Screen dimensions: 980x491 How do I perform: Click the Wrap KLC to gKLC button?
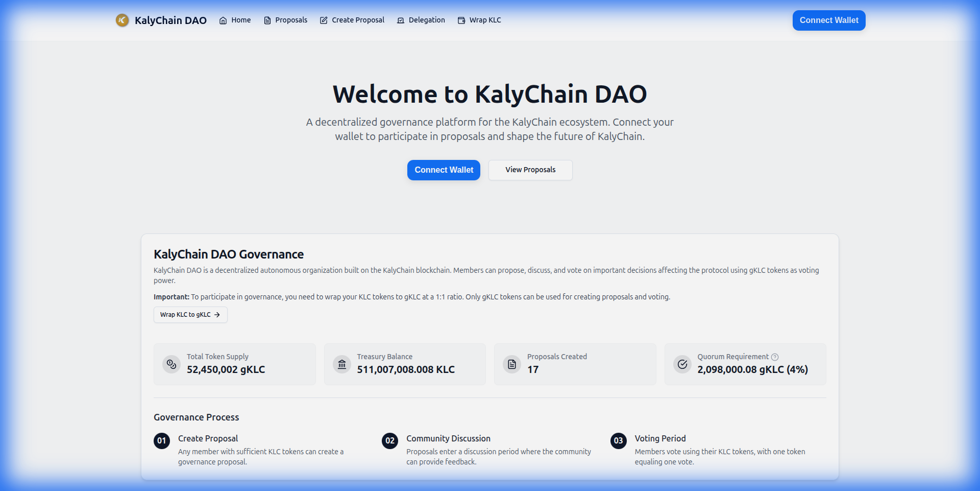(x=190, y=315)
